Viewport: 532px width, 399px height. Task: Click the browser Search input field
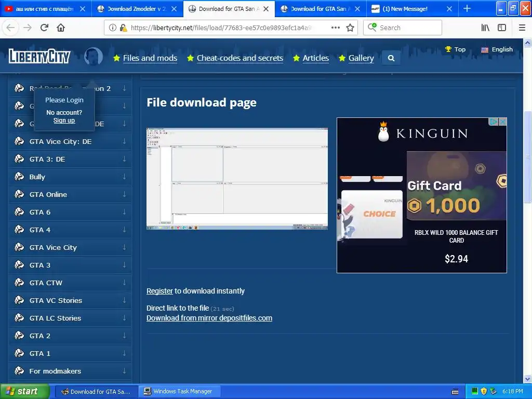(403, 28)
